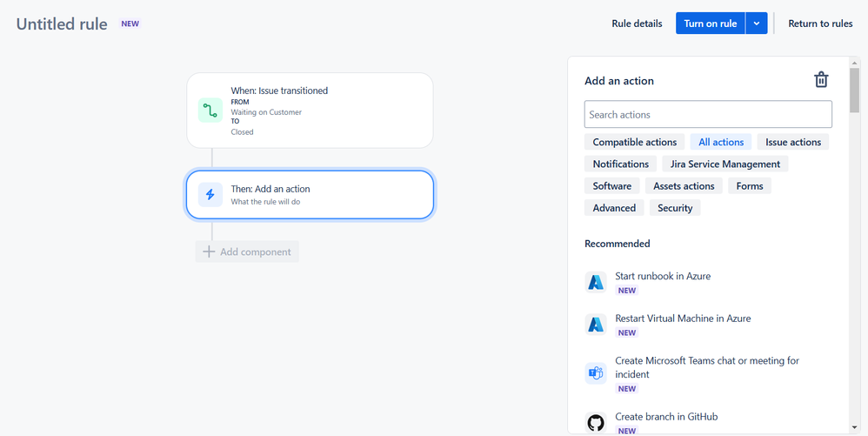Click the action panel scrollbar thumb
The width and height of the screenshot is (868, 436).
855,90
